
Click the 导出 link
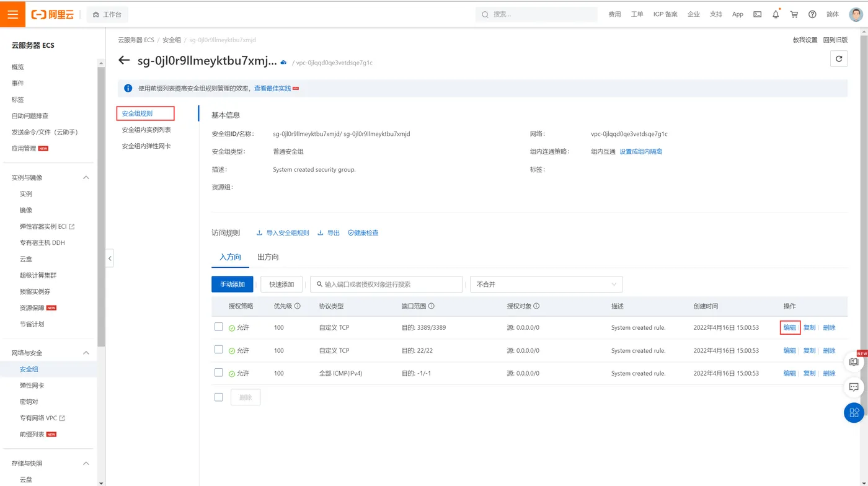point(329,233)
